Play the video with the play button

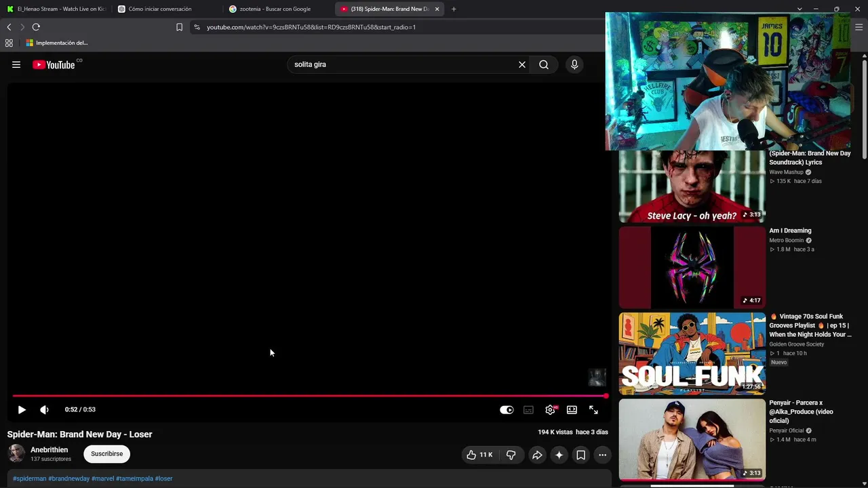tap(22, 409)
